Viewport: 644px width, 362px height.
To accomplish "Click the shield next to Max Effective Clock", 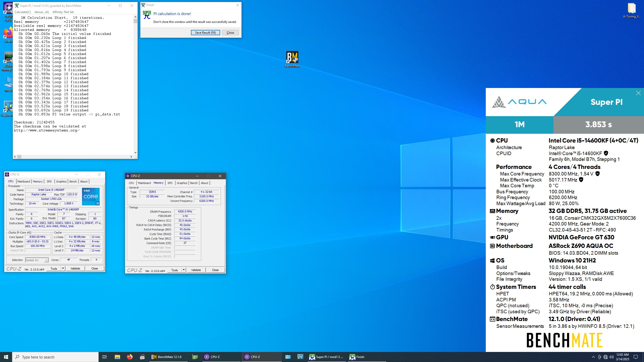I will [x=581, y=179].
